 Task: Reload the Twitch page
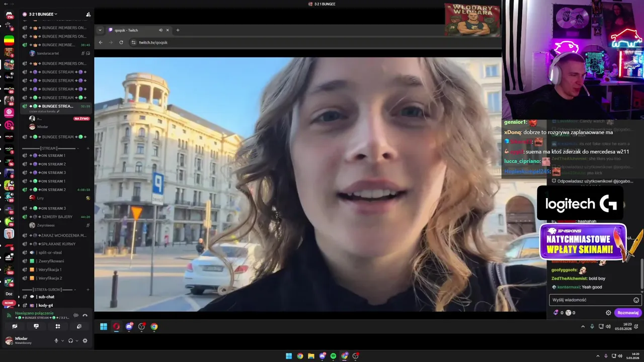121,42
